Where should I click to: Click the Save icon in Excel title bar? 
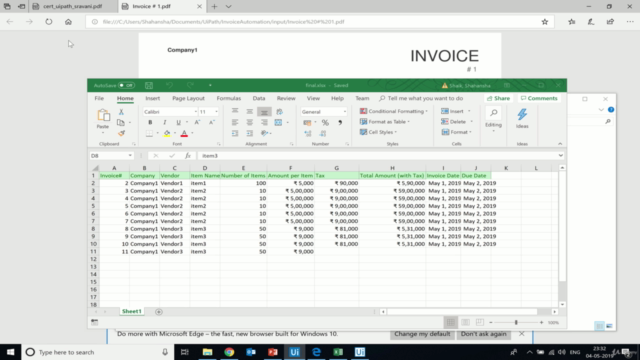click(x=149, y=85)
